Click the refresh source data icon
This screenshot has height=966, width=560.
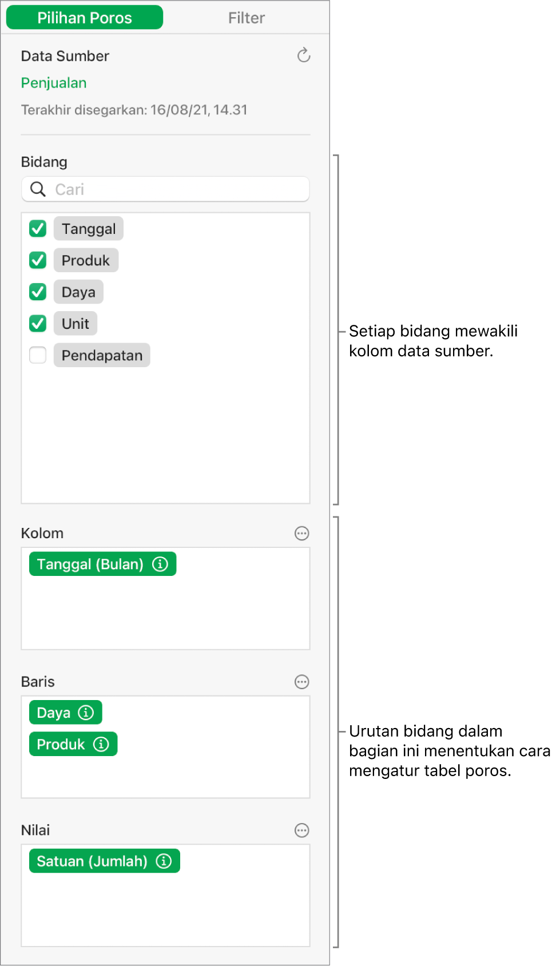(x=304, y=55)
